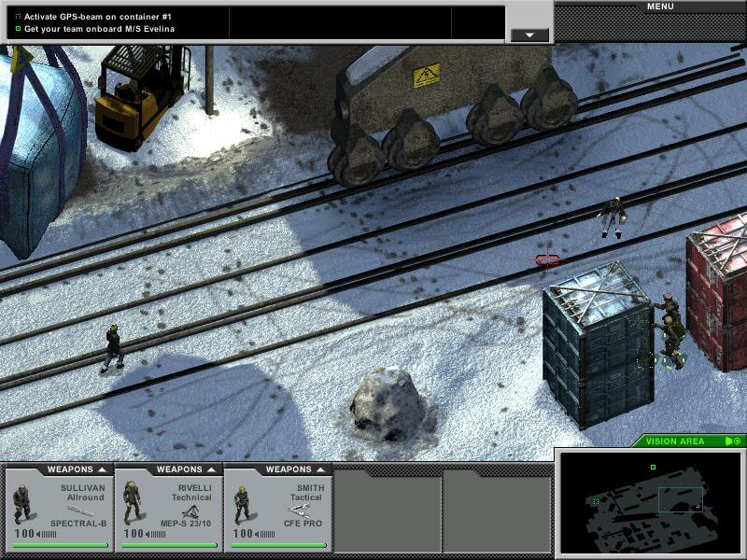747x560 pixels.
Task: Expand Sullivan's WEAPONS panel
Action: click(x=76, y=469)
